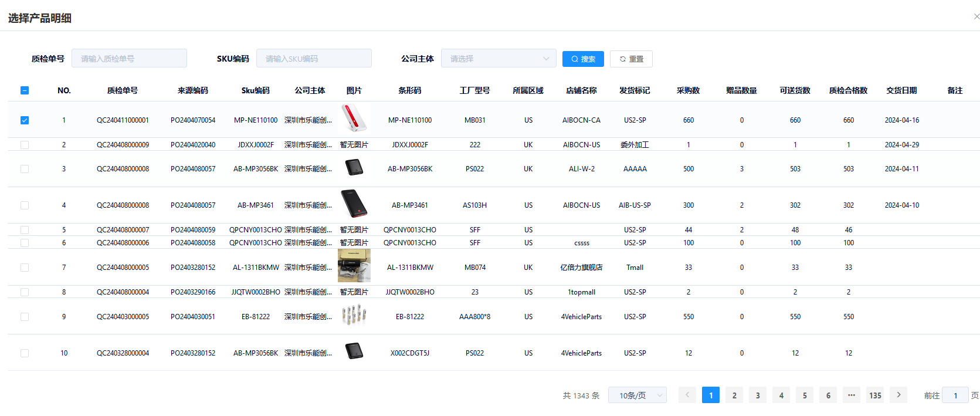Screen dimensions: 980x416
Task: Click delivery date 2024-04-29 cell
Action: click(x=902, y=144)
